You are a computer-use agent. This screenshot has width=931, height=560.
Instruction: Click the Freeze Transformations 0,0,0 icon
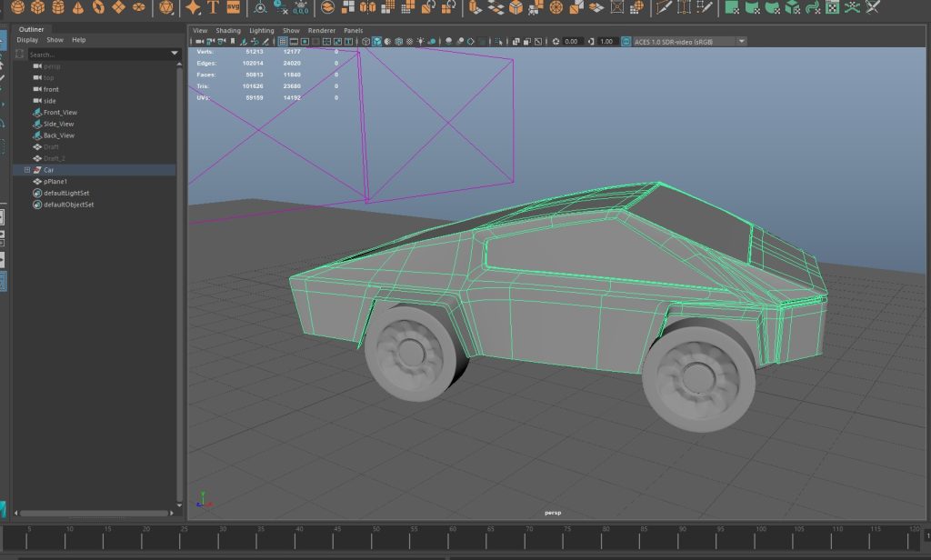coord(301,7)
